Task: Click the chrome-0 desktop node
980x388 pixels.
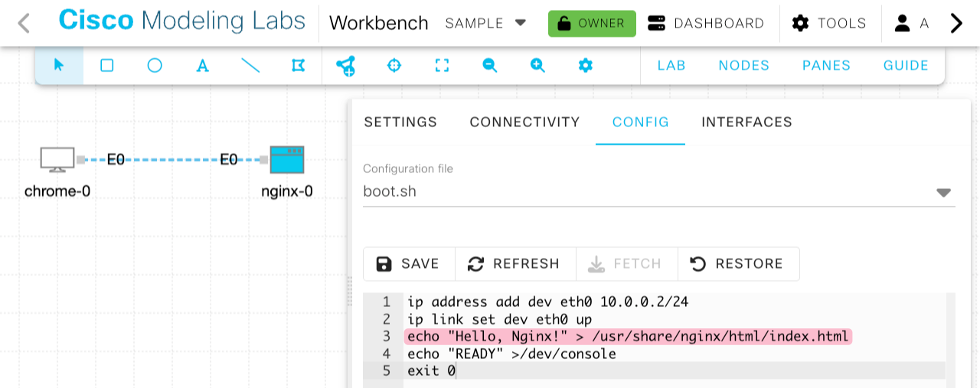Action: [57, 160]
